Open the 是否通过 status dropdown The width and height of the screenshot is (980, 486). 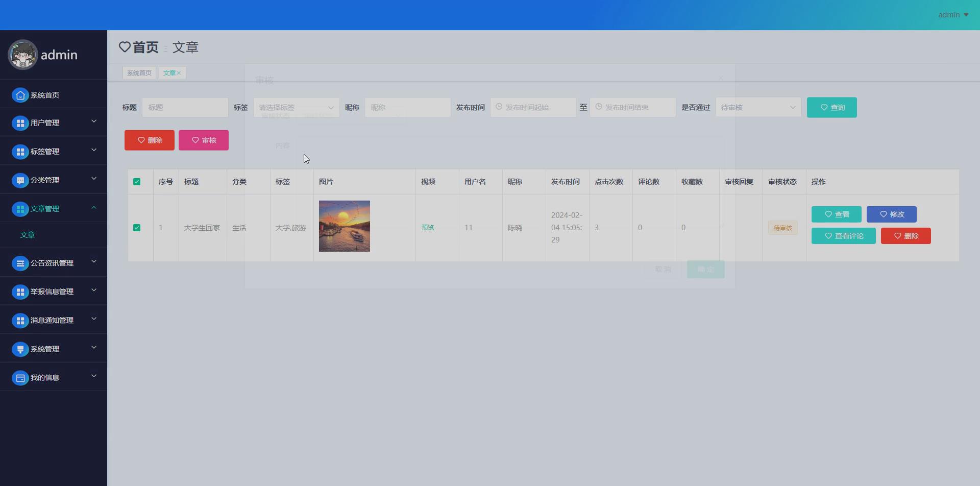(x=758, y=107)
